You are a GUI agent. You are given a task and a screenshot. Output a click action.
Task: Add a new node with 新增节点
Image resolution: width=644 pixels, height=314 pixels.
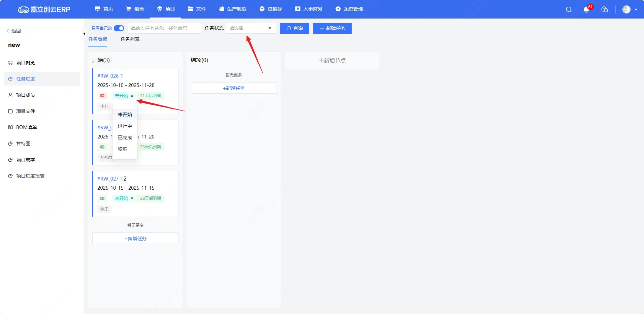pyautogui.click(x=332, y=61)
